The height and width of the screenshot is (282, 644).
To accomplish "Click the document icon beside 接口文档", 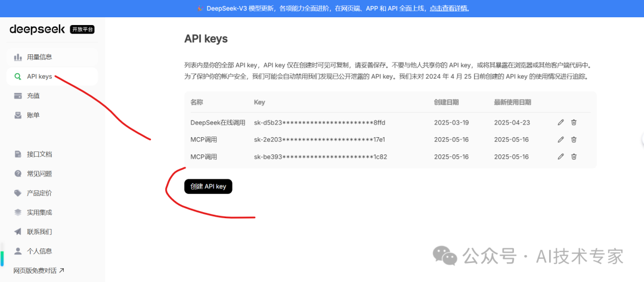I will tap(18, 154).
